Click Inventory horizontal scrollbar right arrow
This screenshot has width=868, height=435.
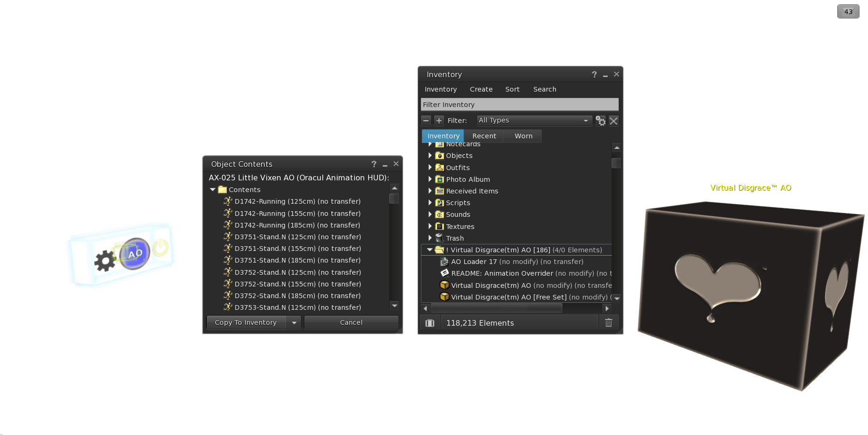[x=606, y=308]
